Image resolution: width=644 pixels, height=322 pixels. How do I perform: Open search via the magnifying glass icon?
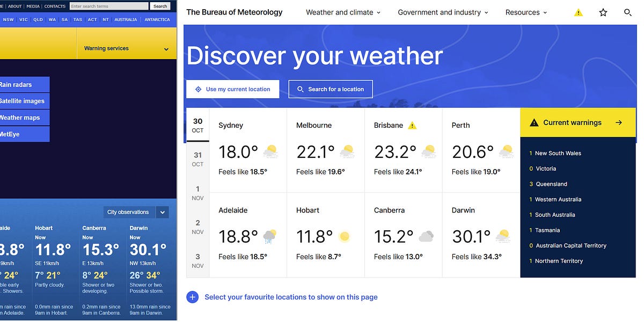tap(627, 12)
